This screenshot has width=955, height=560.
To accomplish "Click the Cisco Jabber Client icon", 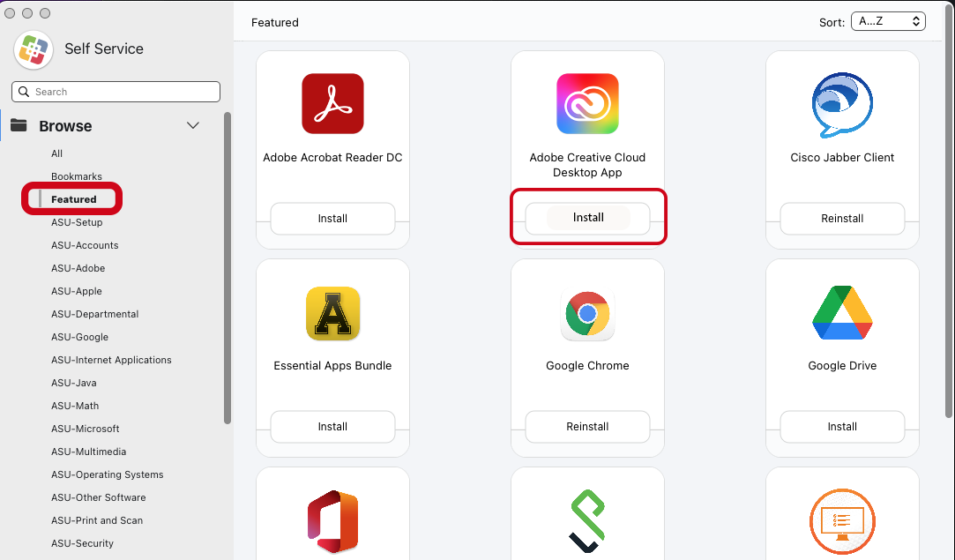I will pos(842,105).
